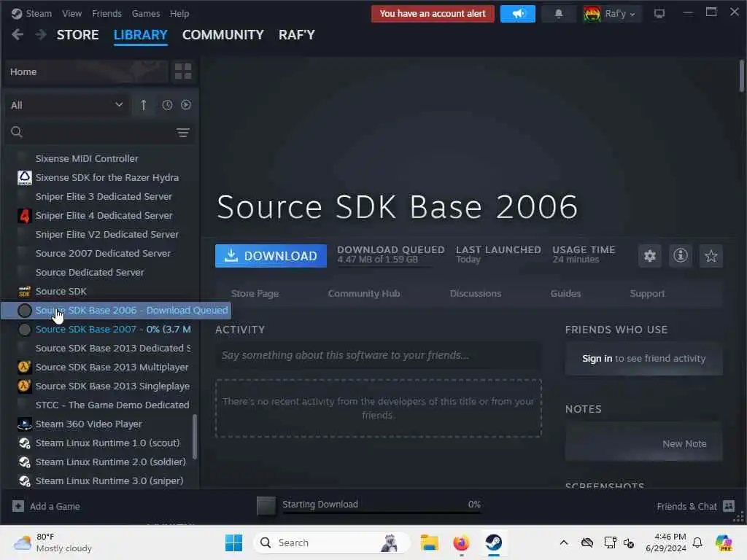Open Manage gear icon for Source SDK Base 2006
Screen dimensions: 747x560
tap(650, 256)
